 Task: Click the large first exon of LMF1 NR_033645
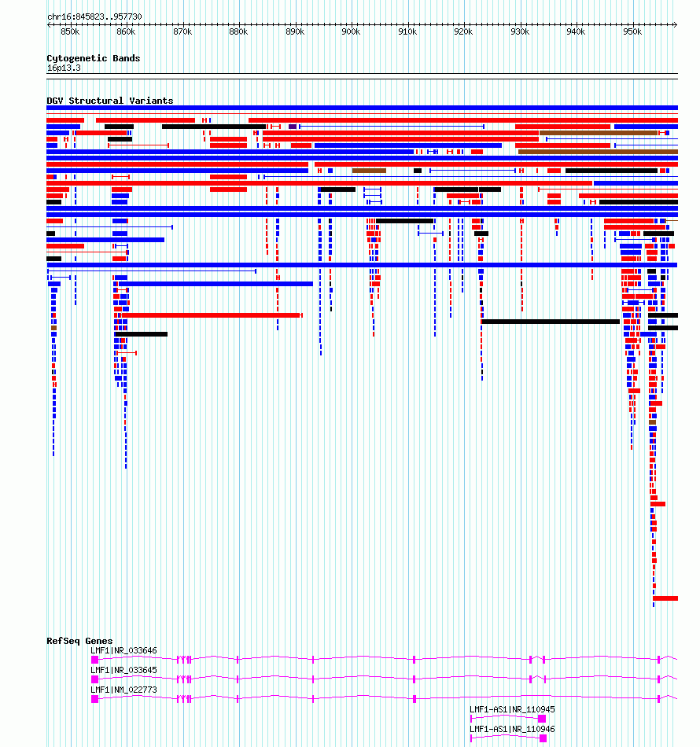click(x=95, y=679)
